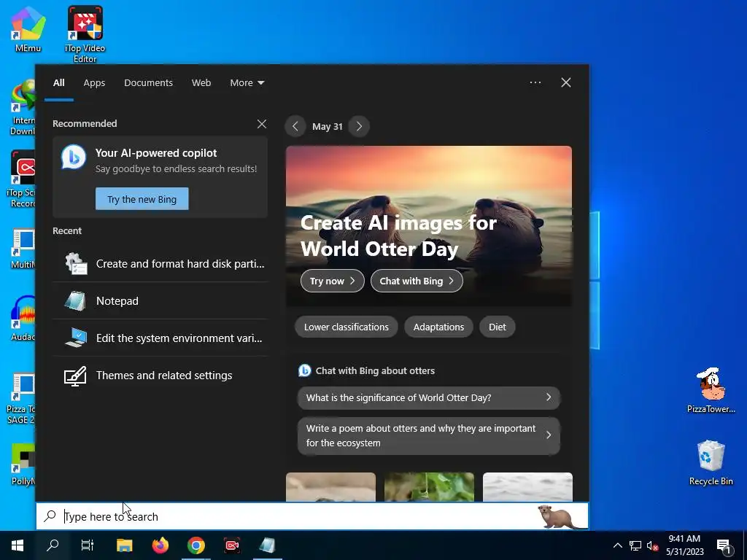Go to previous day before May 31
The height and width of the screenshot is (560, 747).
295,126
